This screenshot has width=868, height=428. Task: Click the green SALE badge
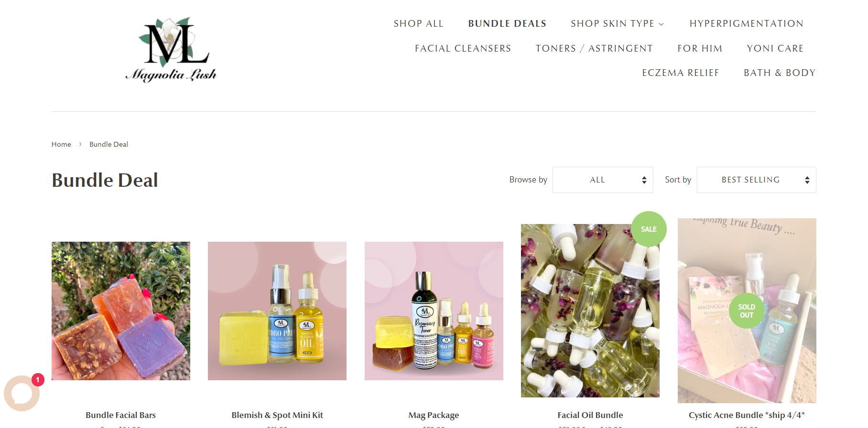point(649,229)
